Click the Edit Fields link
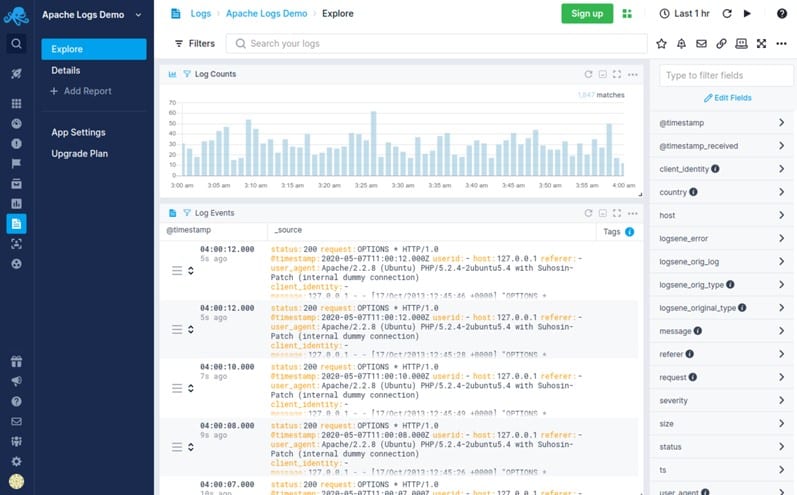The height and width of the screenshot is (495, 797). (x=727, y=98)
